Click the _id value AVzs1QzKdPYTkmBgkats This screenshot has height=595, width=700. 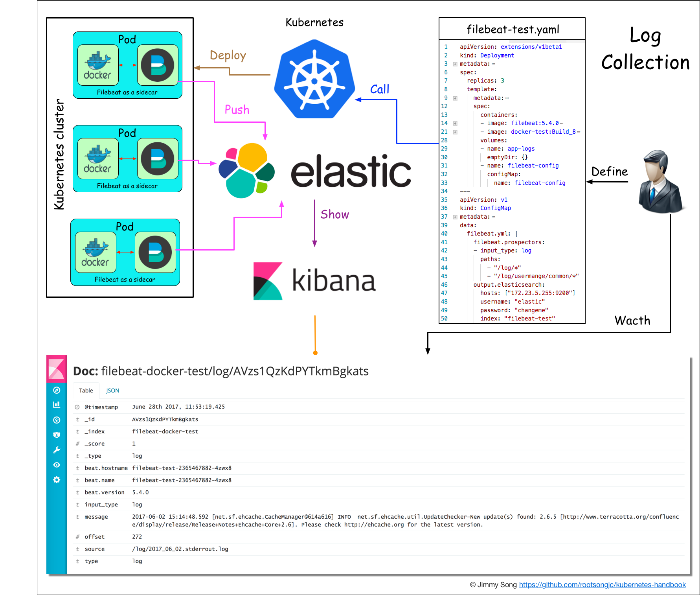165,419
